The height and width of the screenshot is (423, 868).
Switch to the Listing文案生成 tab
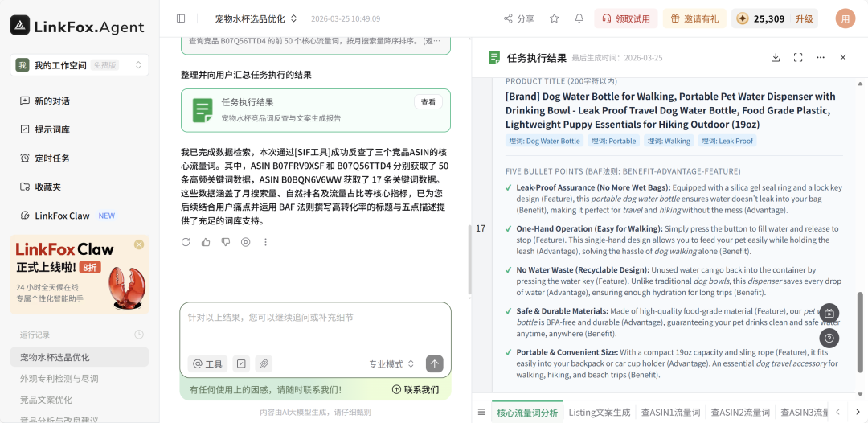600,413
